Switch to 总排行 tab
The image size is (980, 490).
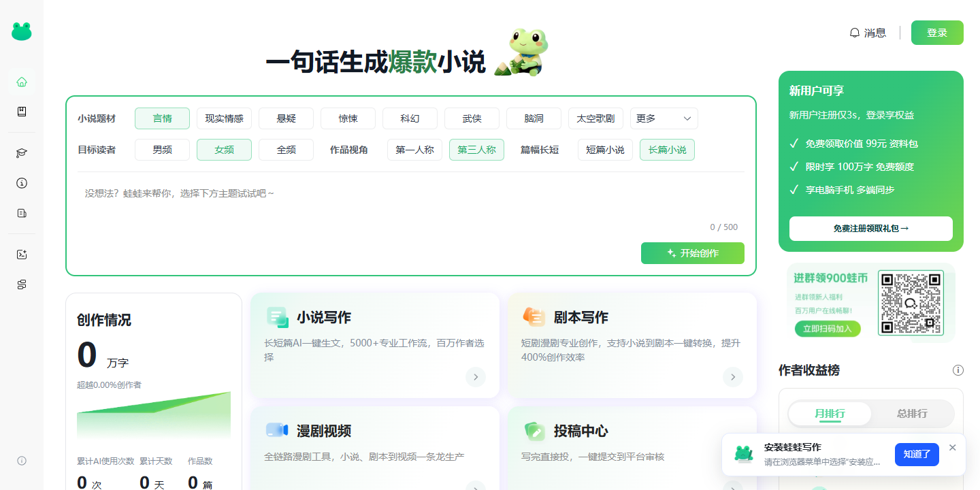912,413
